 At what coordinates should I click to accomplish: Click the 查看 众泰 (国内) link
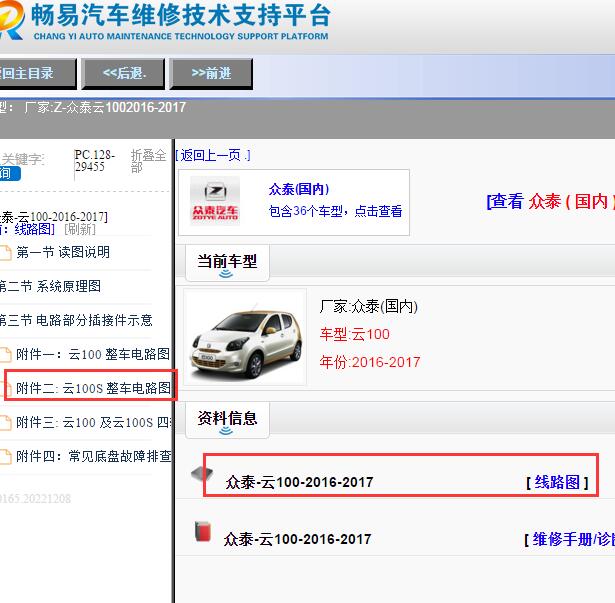[550, 201]
